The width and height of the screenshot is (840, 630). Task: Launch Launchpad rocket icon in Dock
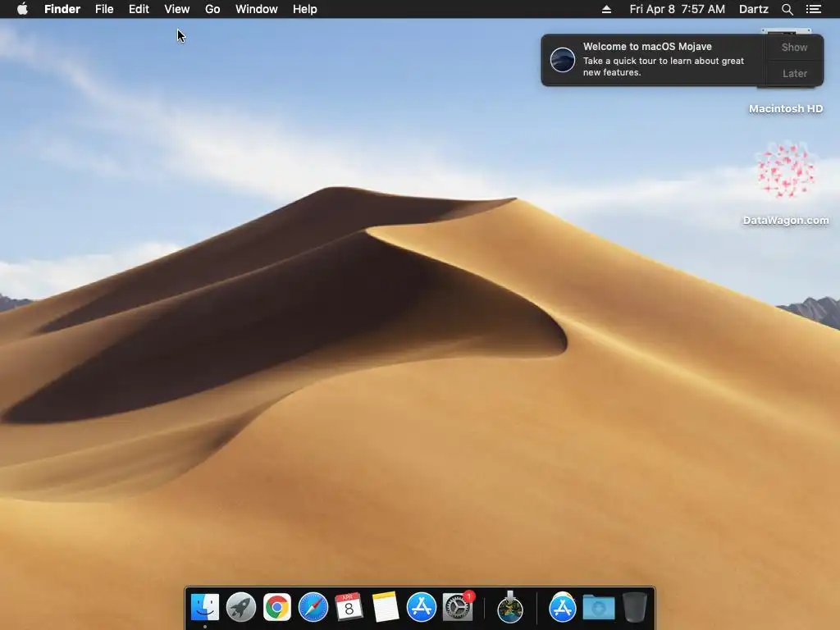(x=241, y=607)
